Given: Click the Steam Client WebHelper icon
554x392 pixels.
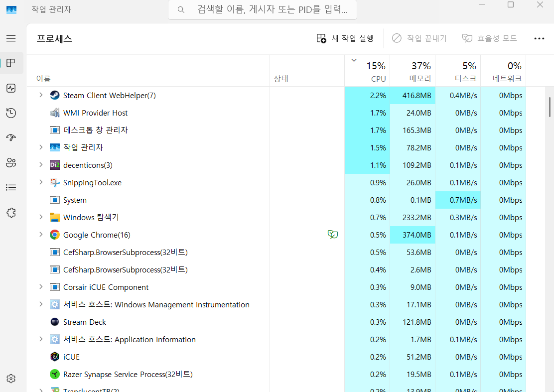Looking at the screenshot, I should [x=54, y=95].
